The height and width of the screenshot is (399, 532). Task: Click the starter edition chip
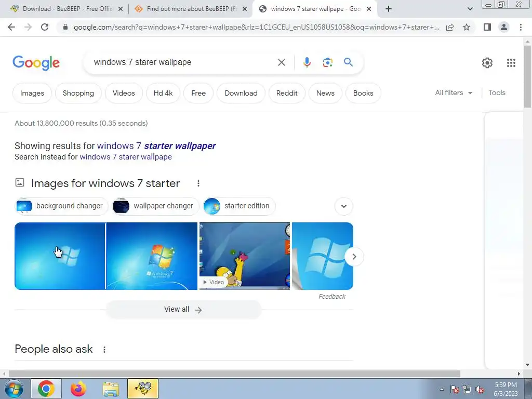coord(239,206)
